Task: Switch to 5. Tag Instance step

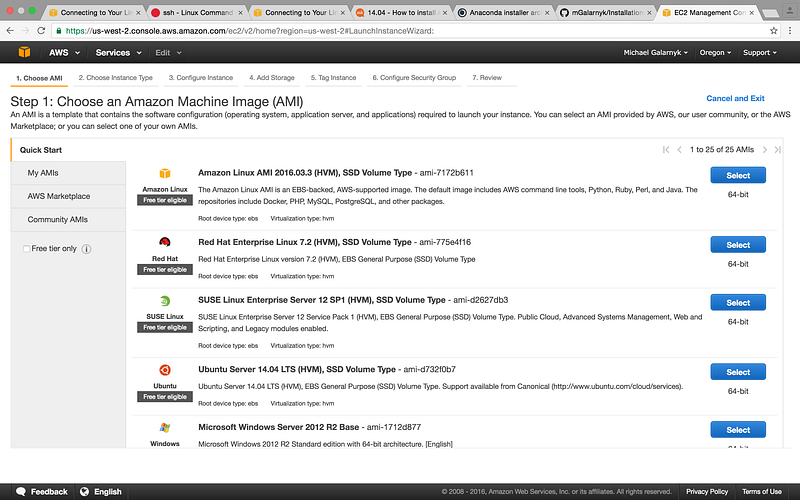Action: 334,78
